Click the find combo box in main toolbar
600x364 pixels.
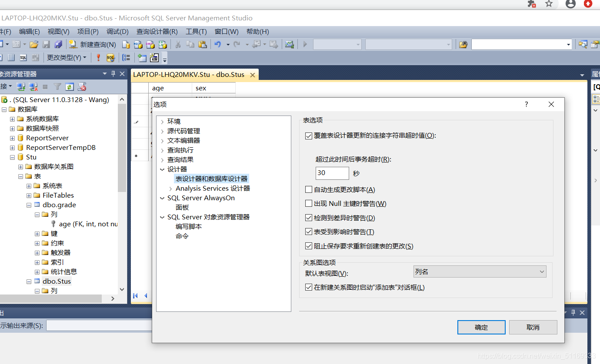tap(522, 44)
